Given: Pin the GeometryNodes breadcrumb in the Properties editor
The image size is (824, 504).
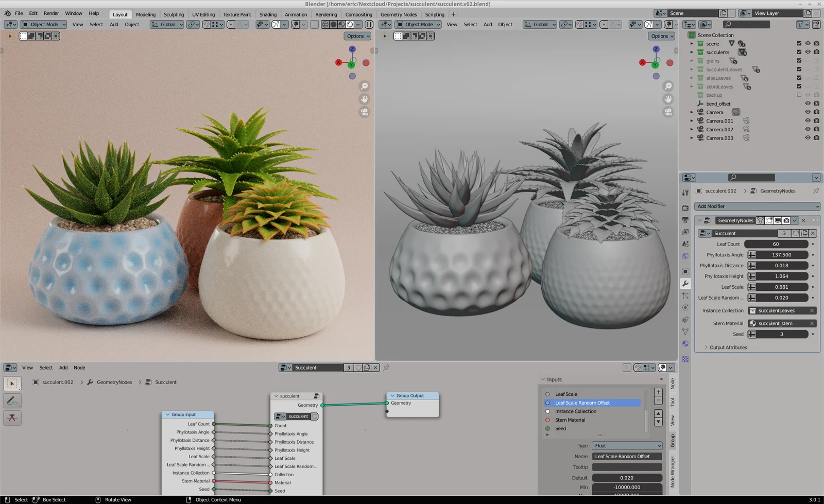Looking at the screenshot, I should (816, 190).
